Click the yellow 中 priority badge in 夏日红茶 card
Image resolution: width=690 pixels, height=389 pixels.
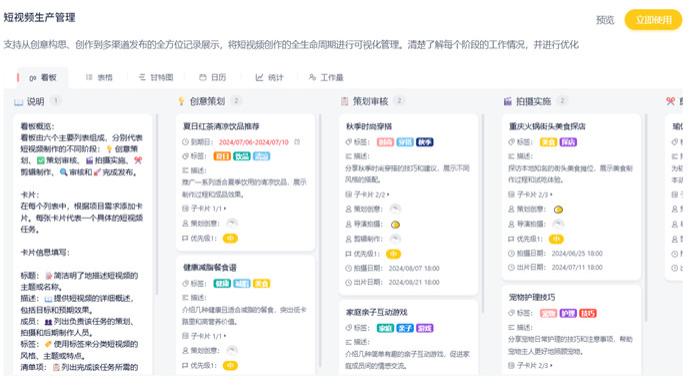tap(230, 238)
